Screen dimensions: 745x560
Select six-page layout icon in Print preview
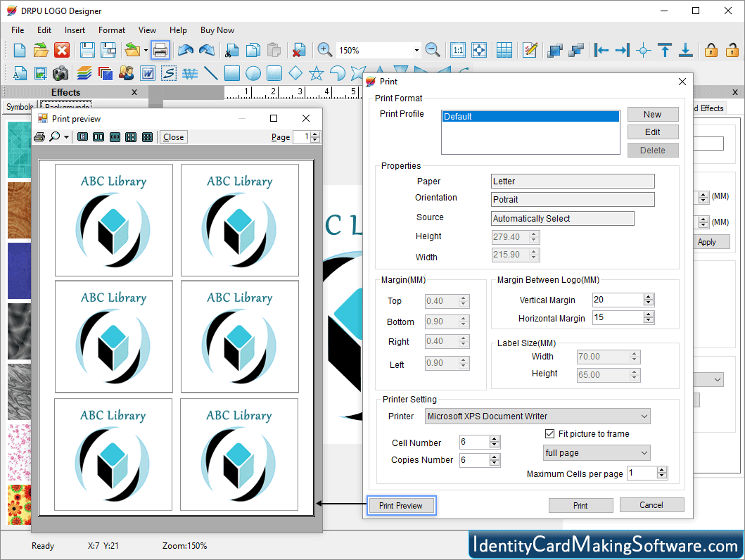(147, 136)
